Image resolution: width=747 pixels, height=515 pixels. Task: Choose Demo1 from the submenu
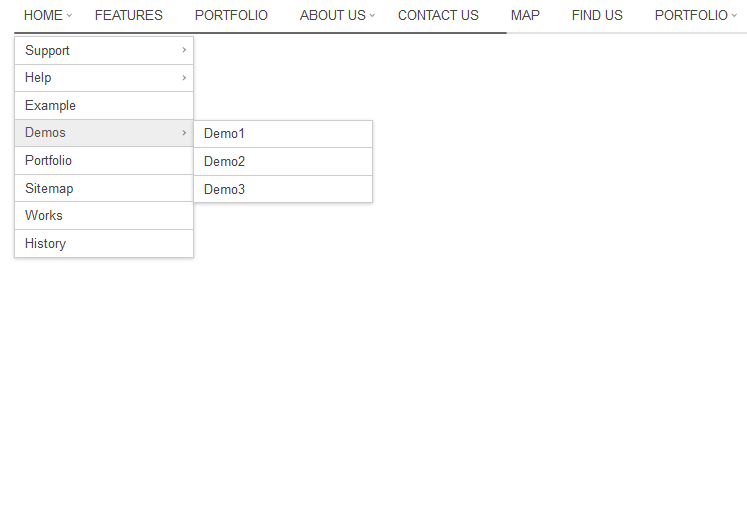point(225,134)
